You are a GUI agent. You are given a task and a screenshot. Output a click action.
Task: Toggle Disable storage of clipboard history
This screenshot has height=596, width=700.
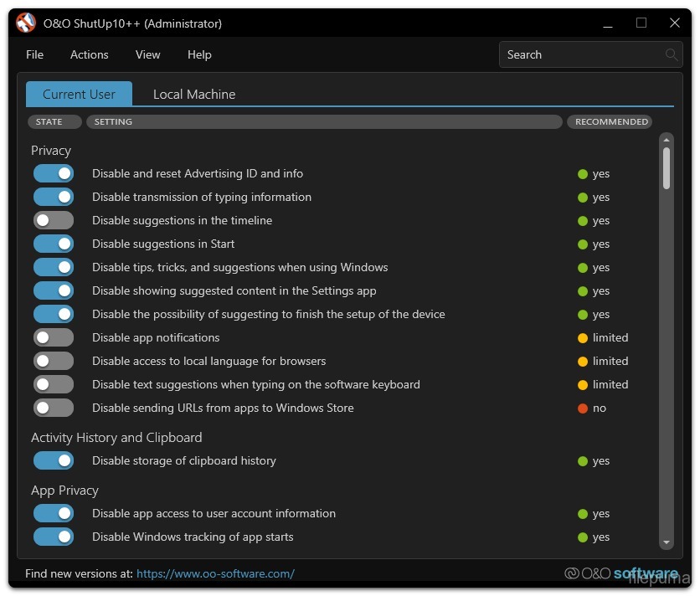pos(54,461)
